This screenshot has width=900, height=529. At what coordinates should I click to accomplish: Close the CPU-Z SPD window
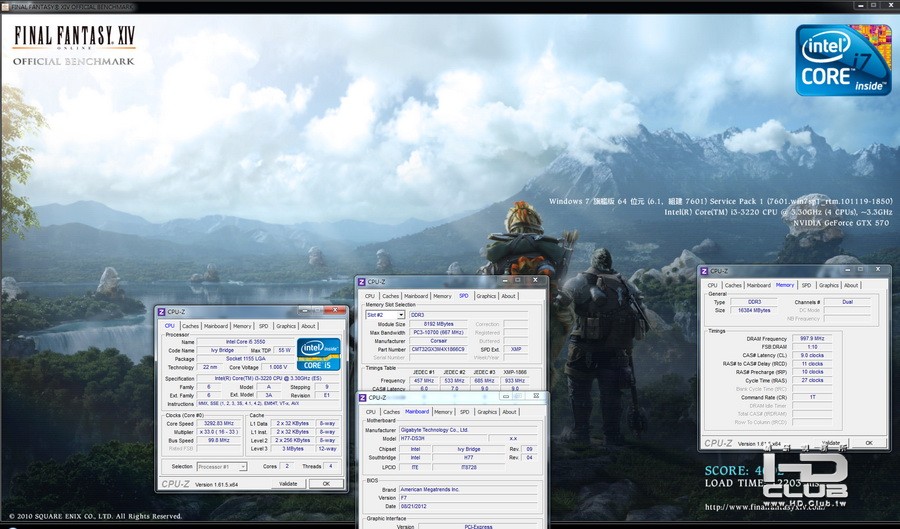(x=535, y=280)
